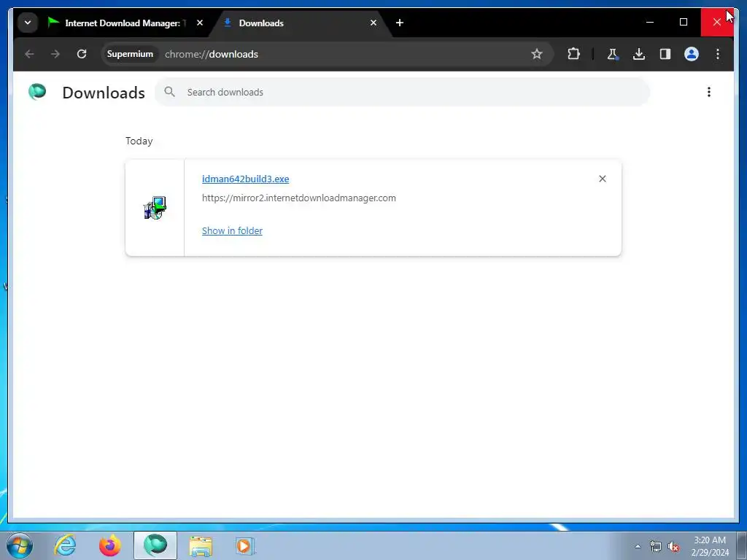Open the Extensions puzzle icon
The height and width of the screenshot is (560, 747).
574,54
